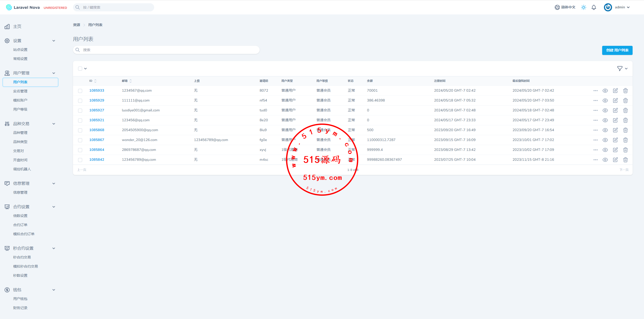This screenshot has height=319, width=644.
Task: Go to 合约订单 menu item
Action: [x=20, y=225]
